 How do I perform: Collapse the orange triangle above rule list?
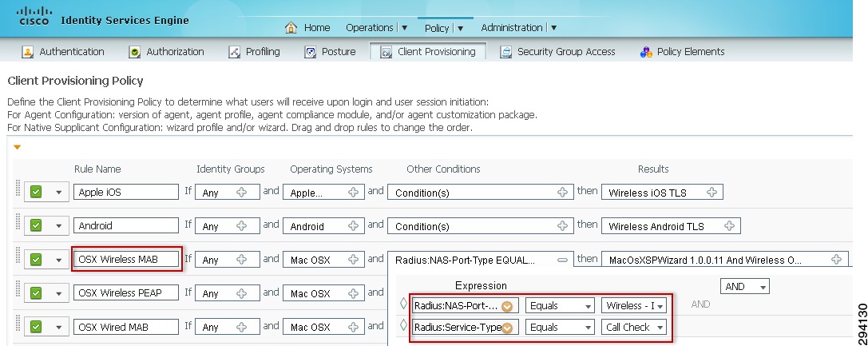pyautogui.click(x=17, y=147)
